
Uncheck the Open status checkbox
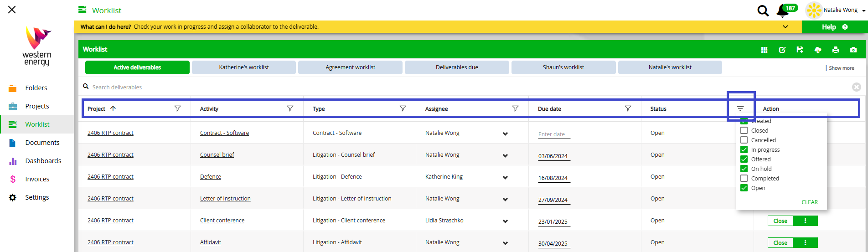coord(744,188)
